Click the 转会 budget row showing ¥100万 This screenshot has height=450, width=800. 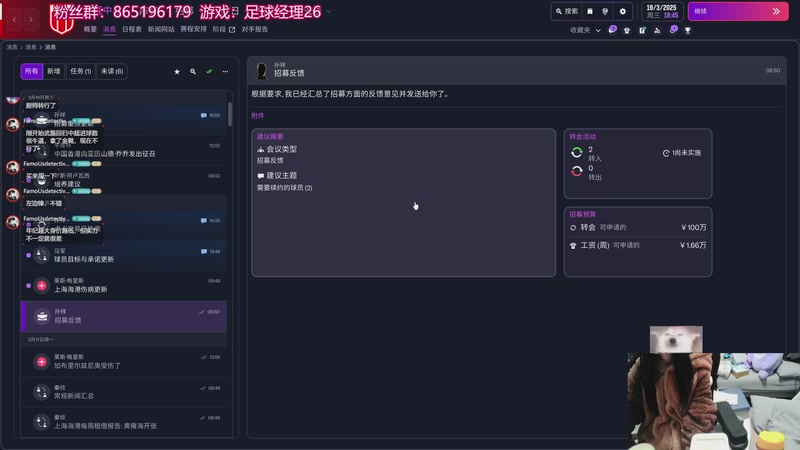[x=638, y=228]
